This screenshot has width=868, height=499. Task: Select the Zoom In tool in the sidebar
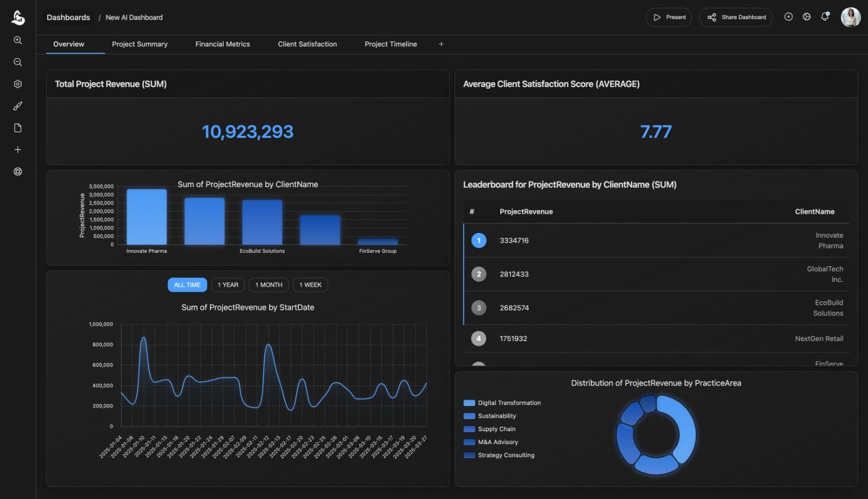point(18,40)
